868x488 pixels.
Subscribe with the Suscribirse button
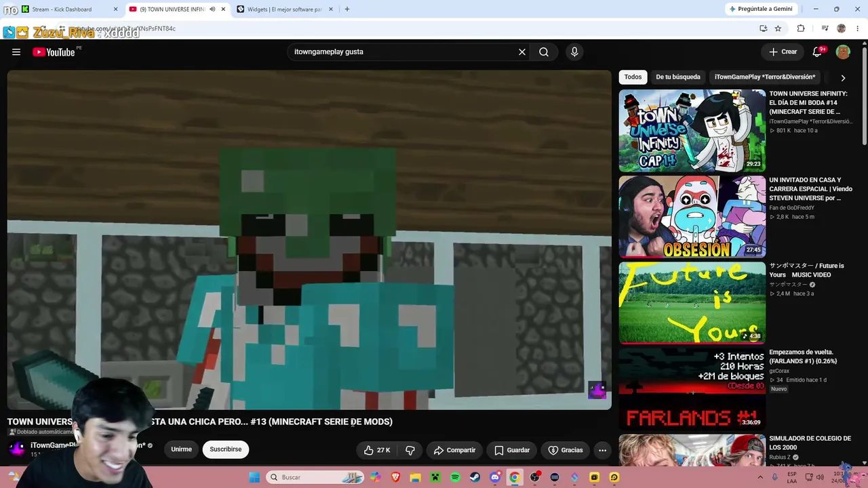(x=226, y=449)
